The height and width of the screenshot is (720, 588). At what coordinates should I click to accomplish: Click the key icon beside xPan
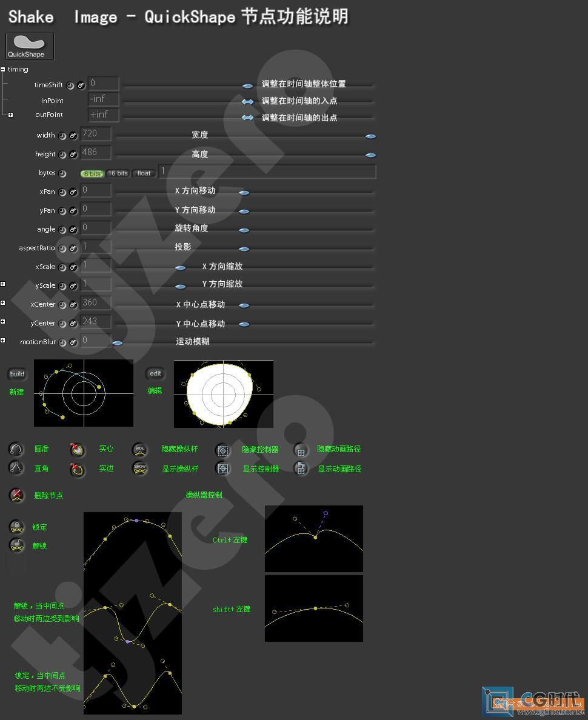(x=73, y=192)
